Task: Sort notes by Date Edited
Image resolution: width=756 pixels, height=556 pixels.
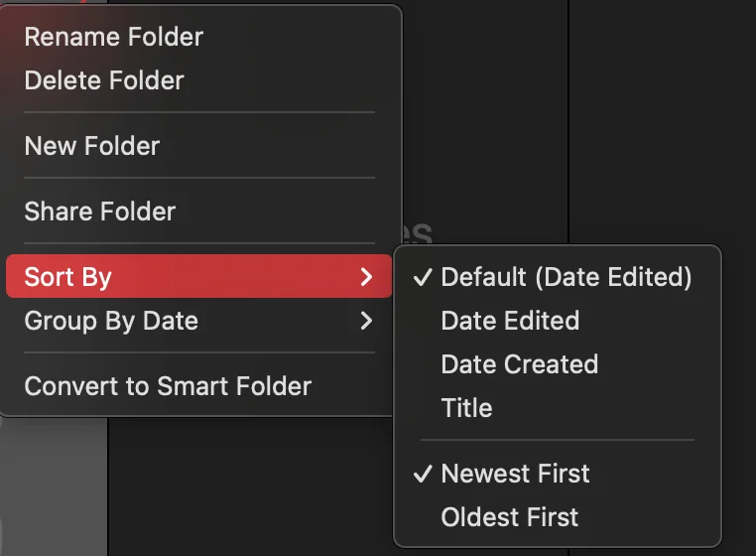Action: (510, 321)
